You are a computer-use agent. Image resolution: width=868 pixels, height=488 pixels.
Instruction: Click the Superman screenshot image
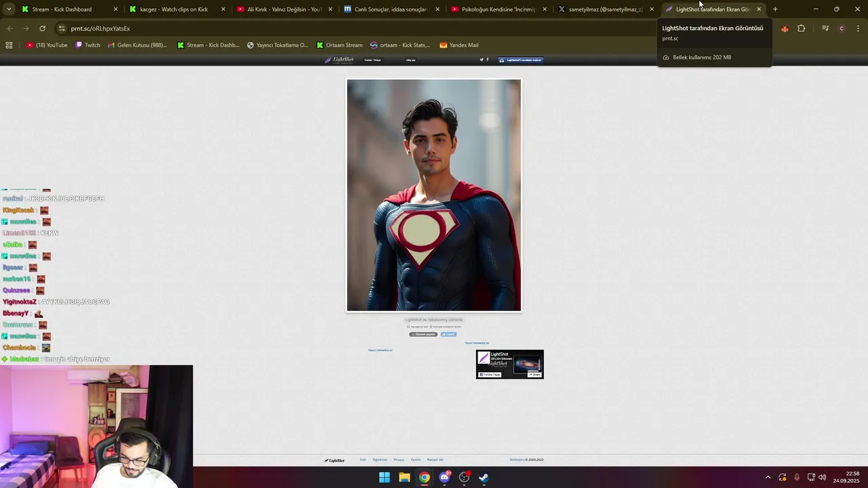434,195
